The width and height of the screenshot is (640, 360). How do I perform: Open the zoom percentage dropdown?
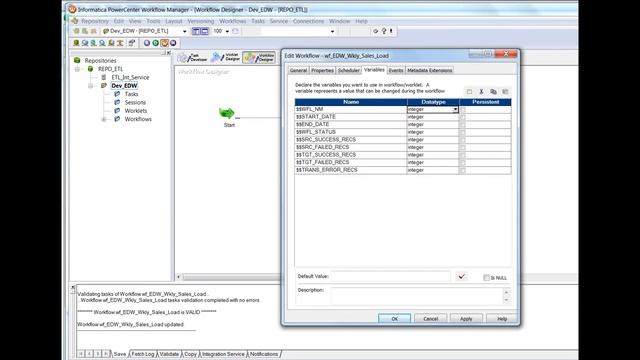[x=227, y=31]
